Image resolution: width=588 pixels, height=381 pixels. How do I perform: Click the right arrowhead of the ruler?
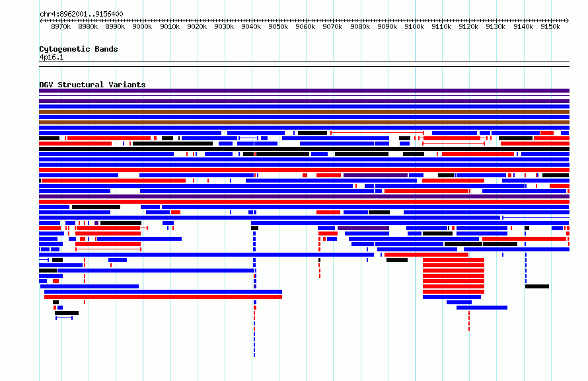[568, 21]
